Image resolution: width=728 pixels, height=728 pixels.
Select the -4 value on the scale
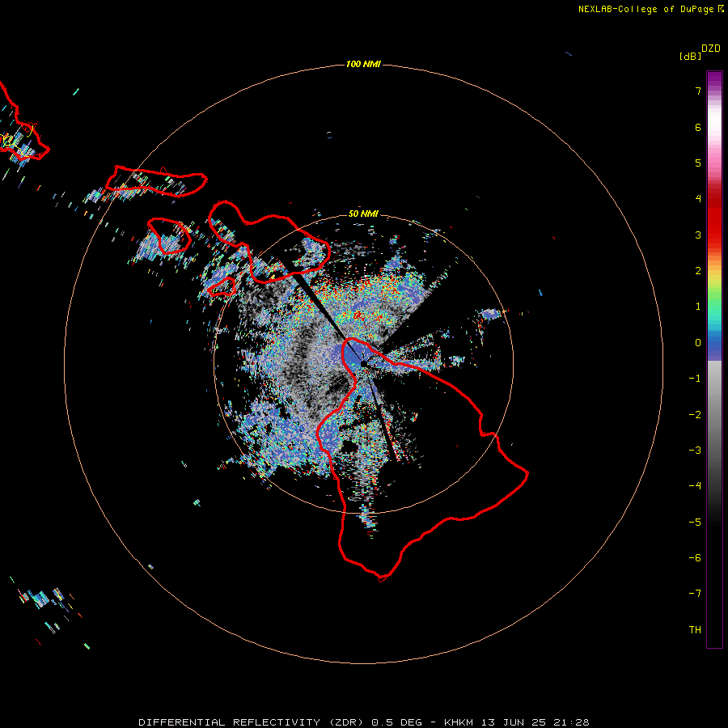click(695, 486)
